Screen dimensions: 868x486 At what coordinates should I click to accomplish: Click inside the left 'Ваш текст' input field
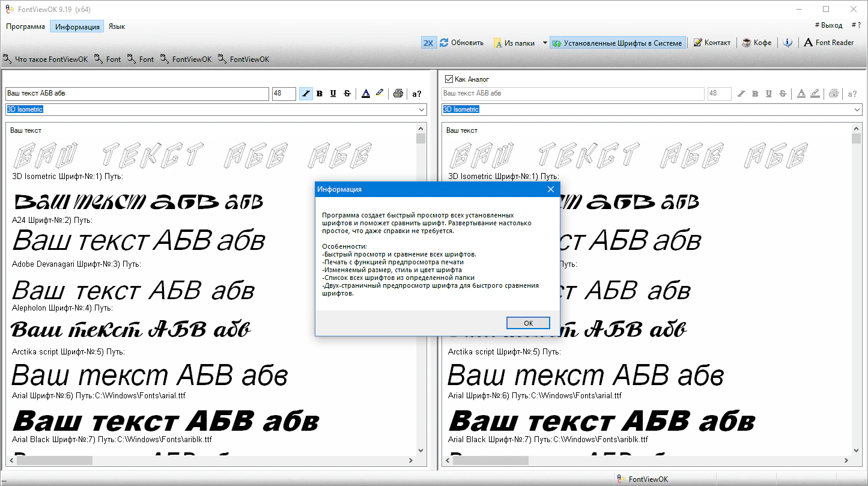point(138,94)
